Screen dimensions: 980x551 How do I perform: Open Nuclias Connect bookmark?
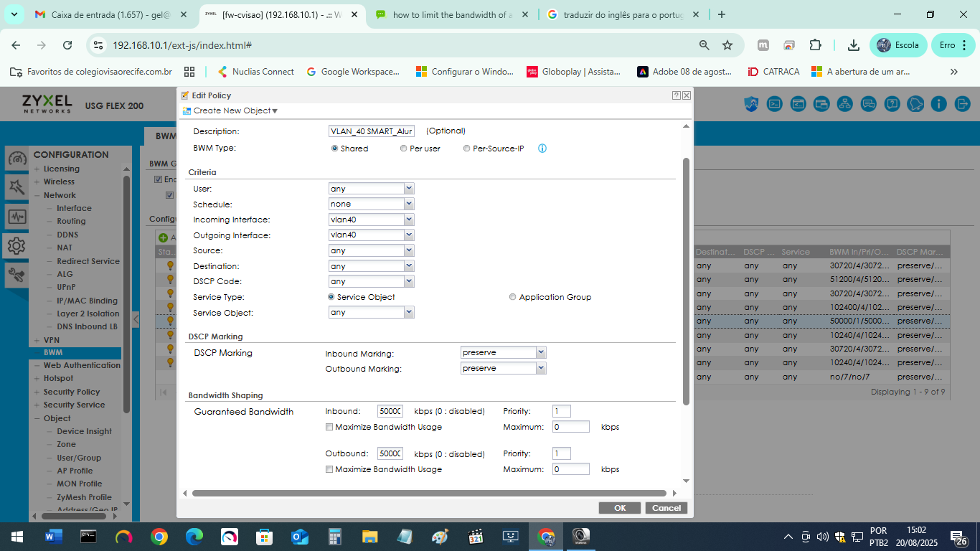[x=255, y=72]
